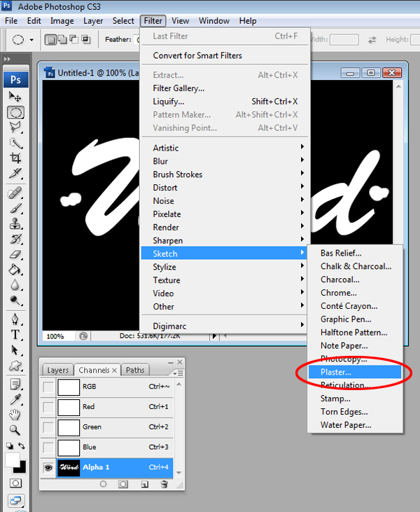Hide the Alpha 1 channel eye
This screenshot has width=420, height=512.
pos(48,468)
